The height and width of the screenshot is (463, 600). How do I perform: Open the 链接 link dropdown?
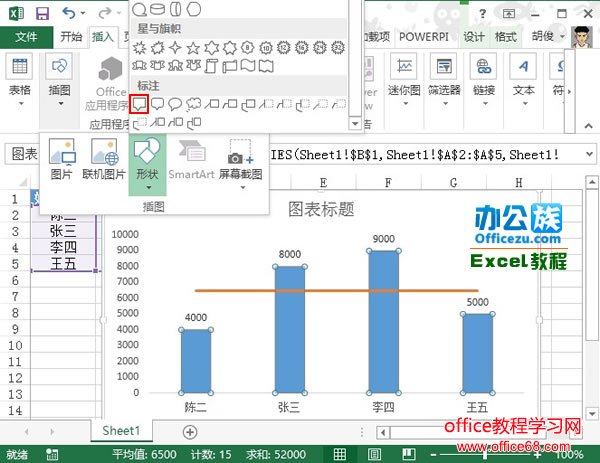click(x=484, y=80)
